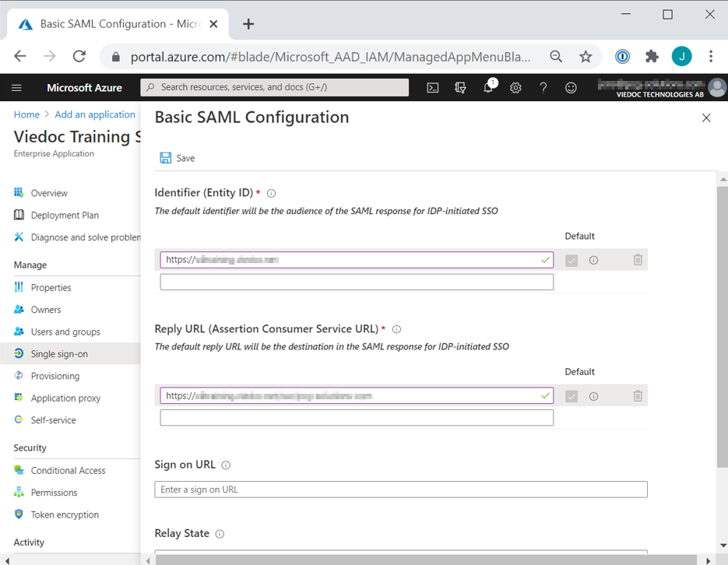Focus the Sign on URL input field
Viewport: 728px width, 565px height.
tap(401, 490)
